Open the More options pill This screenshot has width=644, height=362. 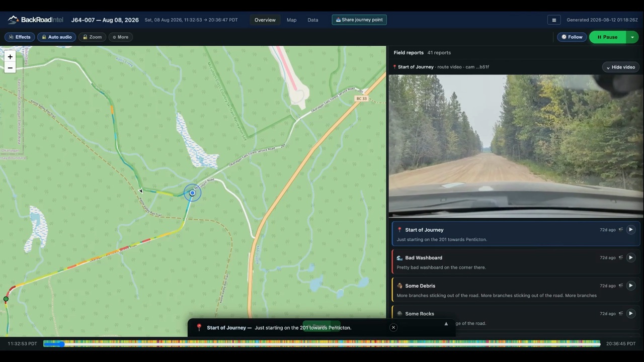(x=120, y=37)
